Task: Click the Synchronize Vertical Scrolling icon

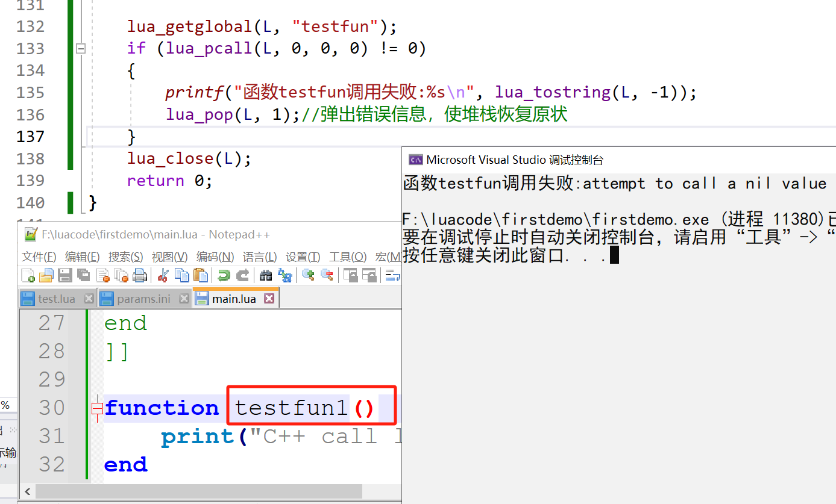Action: (351, 275)
